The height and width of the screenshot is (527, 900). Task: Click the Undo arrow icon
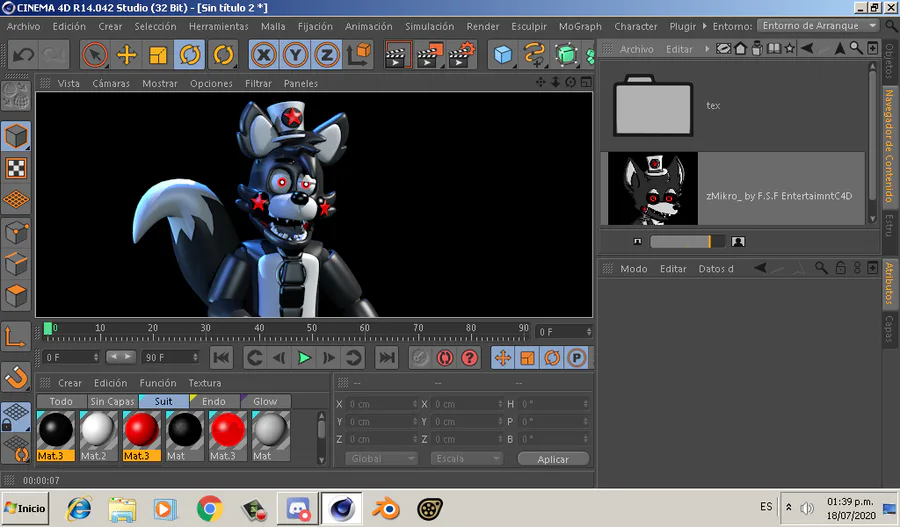click(24, 55)
